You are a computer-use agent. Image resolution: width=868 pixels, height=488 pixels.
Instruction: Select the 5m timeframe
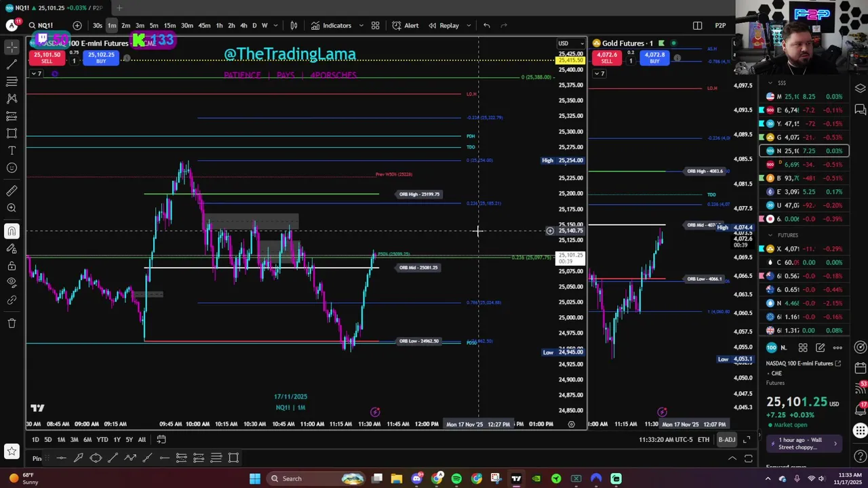tap(154, 26)
